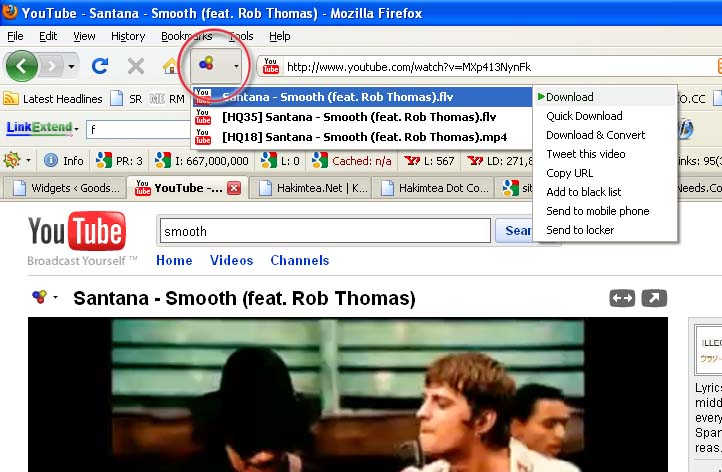The image size is (722, 472).
Task: Click the Stop loading X icon
Action: [135, 66]
